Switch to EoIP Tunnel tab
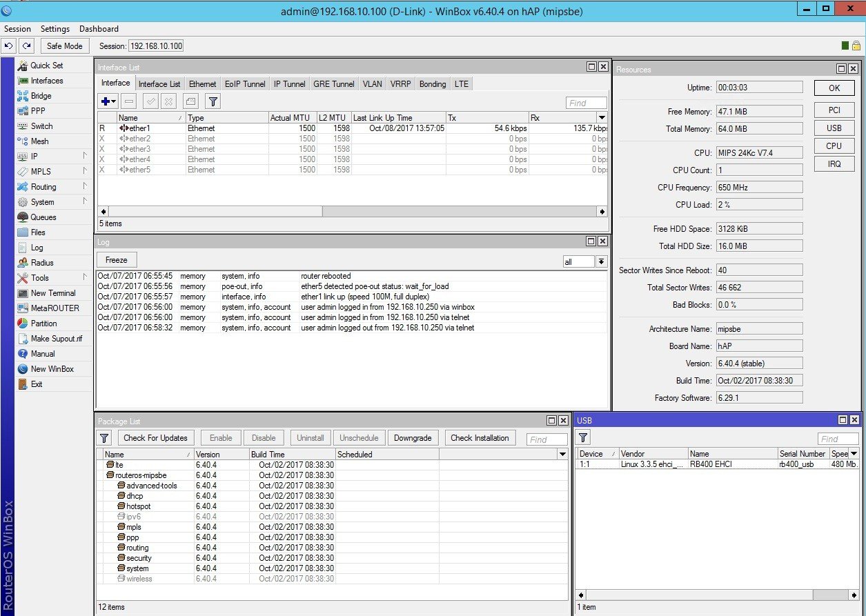This screenshot has width=866, height=616. [245, 84]
